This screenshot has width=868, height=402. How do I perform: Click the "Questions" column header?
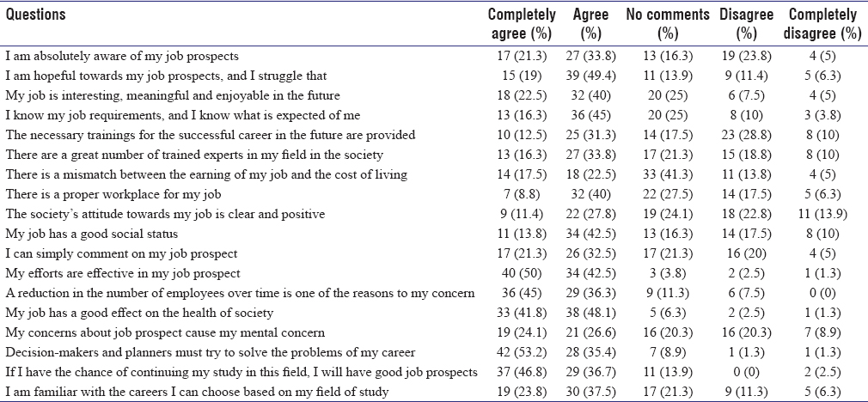[x=35, y=15]
